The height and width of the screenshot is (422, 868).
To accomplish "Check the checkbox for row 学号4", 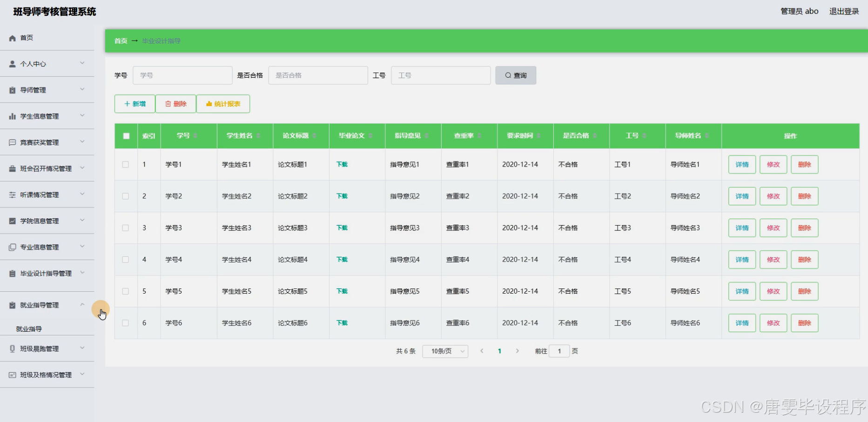I will pyautogui.click(x=126, y=260).
